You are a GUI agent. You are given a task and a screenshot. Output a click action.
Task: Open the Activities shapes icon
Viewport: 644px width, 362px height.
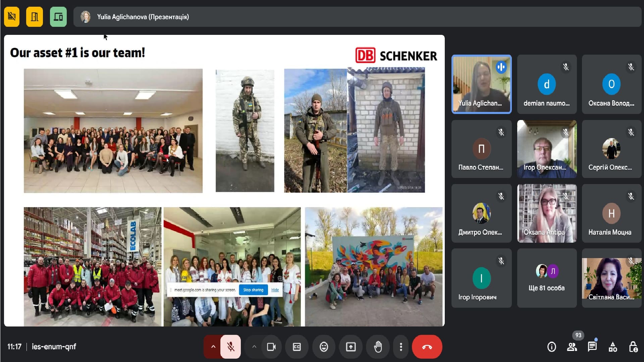point(612,347)
